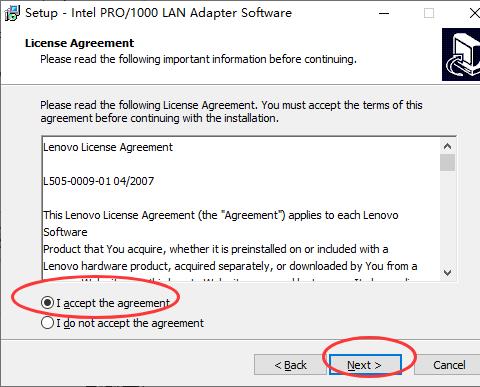
Task: Click the scroll down arrow in license box
Action: point(447,273)
